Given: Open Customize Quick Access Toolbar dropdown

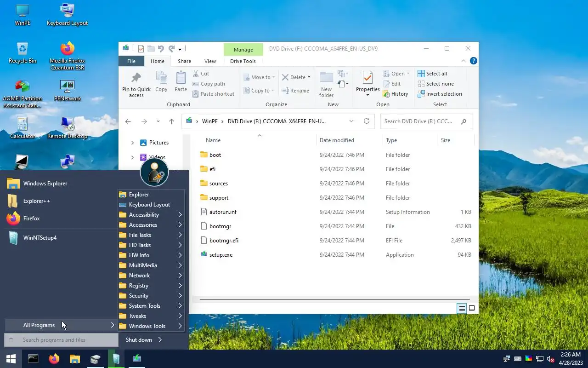Looking at the screenshot, I should (x=180, y=49).
